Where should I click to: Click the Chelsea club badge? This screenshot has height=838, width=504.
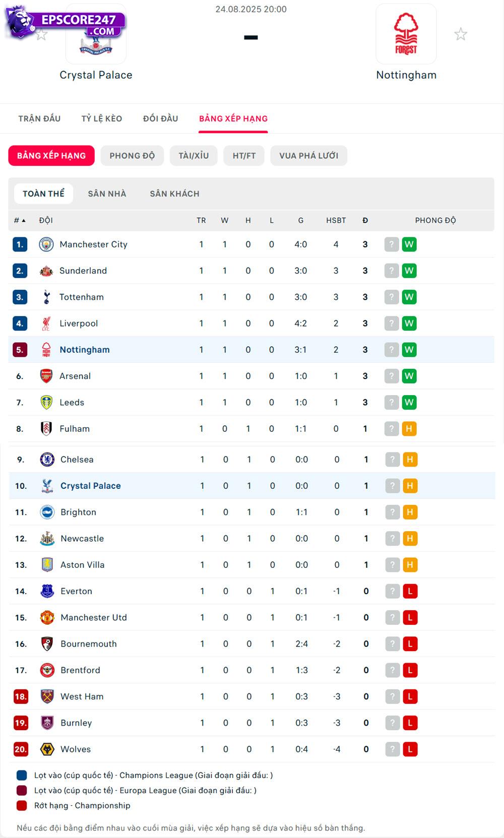click(x=47, y=460)
